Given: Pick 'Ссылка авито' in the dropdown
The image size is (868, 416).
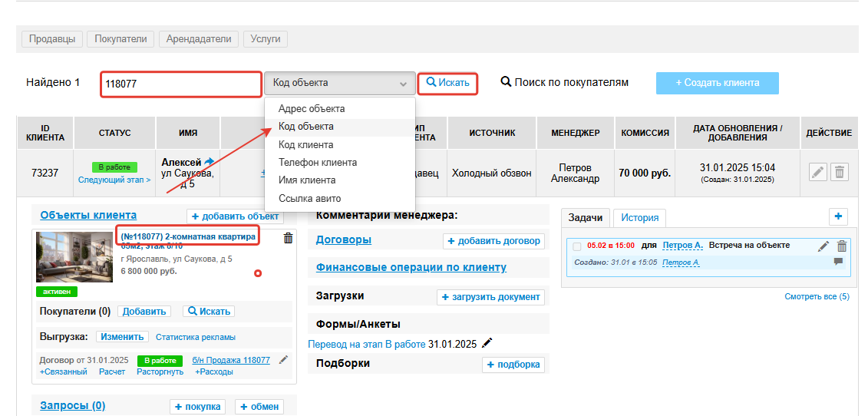Looking at the screenshot, I should (309, 198).
